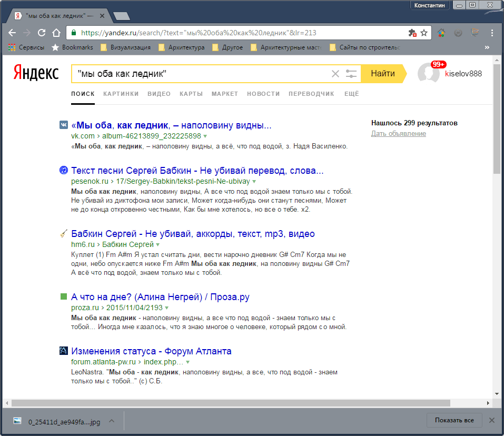The height and width of the screenshot is (436, 504).
Task: Open Сайты по строительству bookmarks folder
Action: coord(365,47)
